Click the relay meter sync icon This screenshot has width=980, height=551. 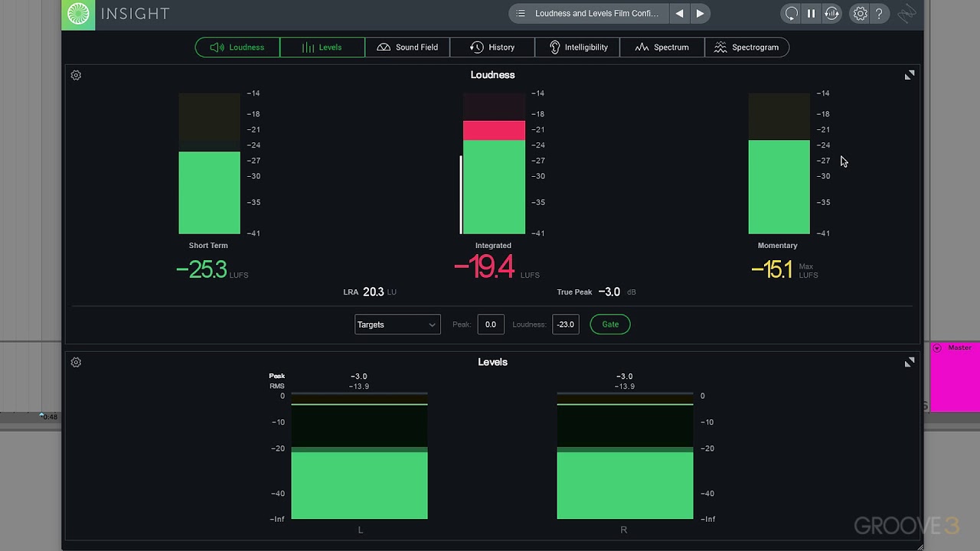coord(832,14)
